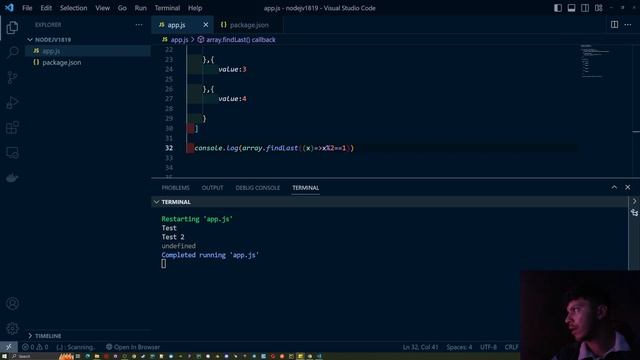Viewport: 640px width, 360px height.
Task: Click Spaces: 4 indentation in status bar
Action: pyautogui.click(x=459, y=347)
